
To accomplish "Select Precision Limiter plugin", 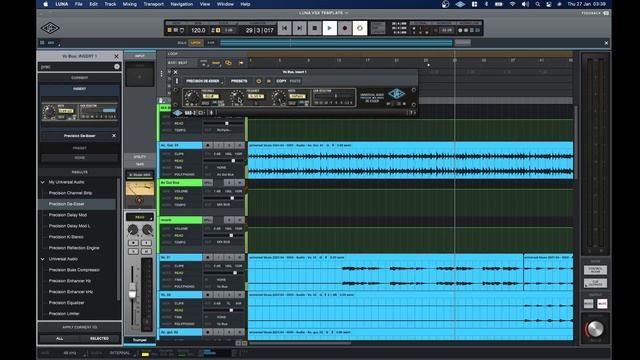I will [x=64, y=313].
